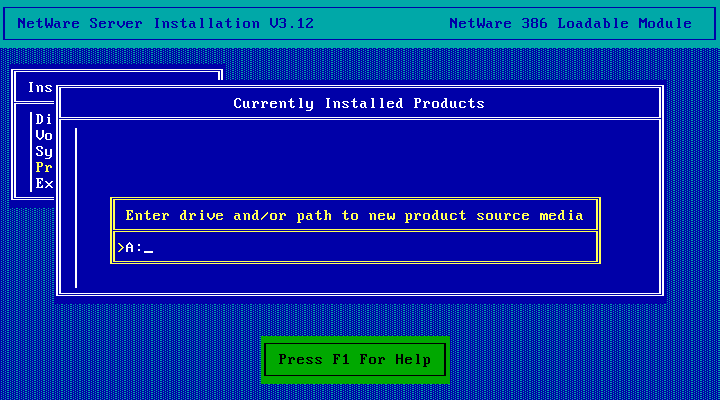Select the highlighted 'Pr' menu entry
This screenshot has height=400, width=720.
pos(44,167)
